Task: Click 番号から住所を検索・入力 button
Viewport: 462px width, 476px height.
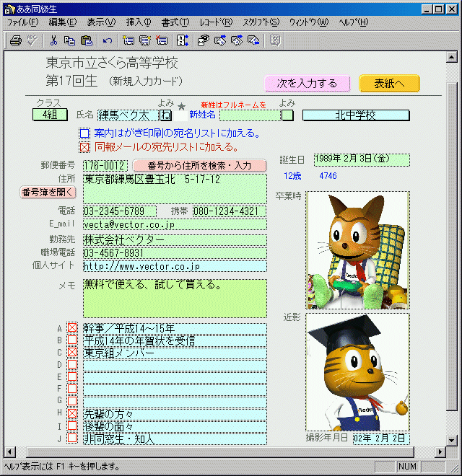Action: 199,165
